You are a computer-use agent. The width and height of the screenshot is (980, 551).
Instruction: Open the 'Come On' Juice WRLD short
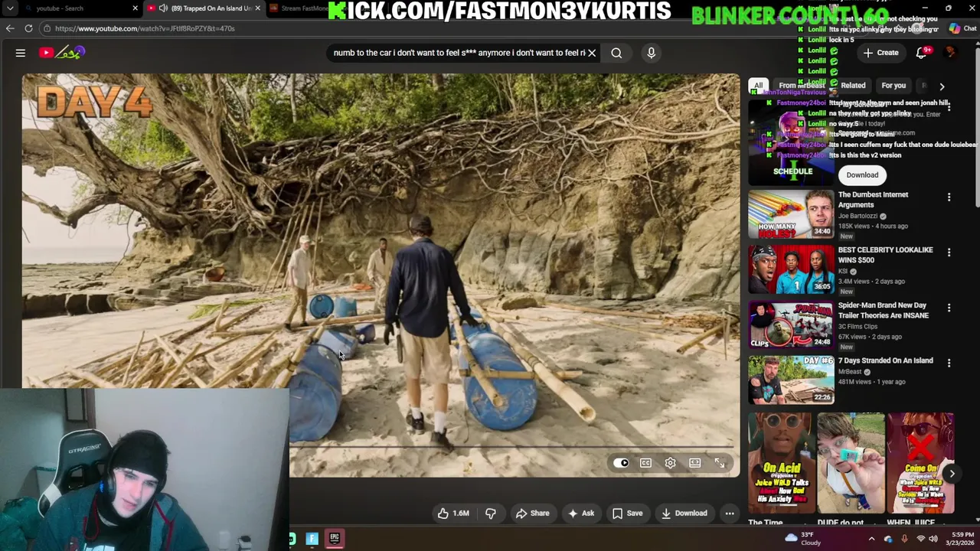(x=920, y=463)
